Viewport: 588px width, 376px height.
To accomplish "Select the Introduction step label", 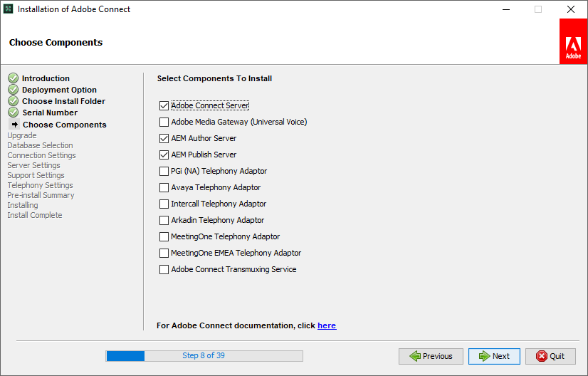I will 46,78.
